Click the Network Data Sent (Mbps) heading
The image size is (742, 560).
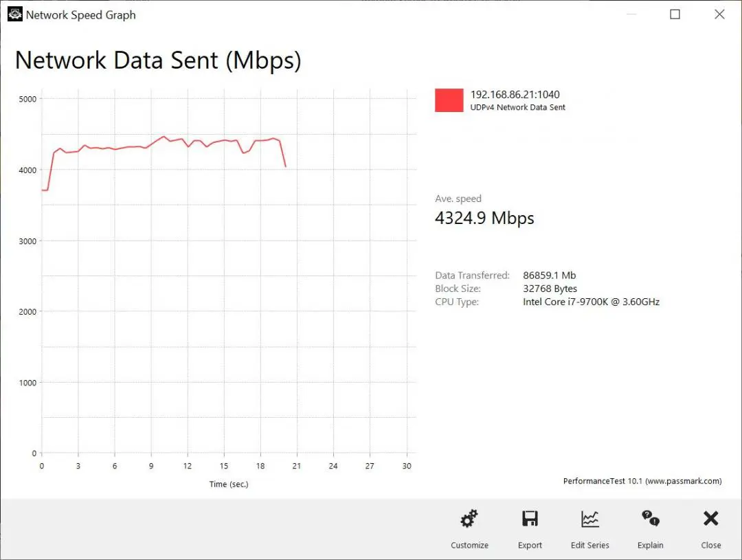pos(158,60)
